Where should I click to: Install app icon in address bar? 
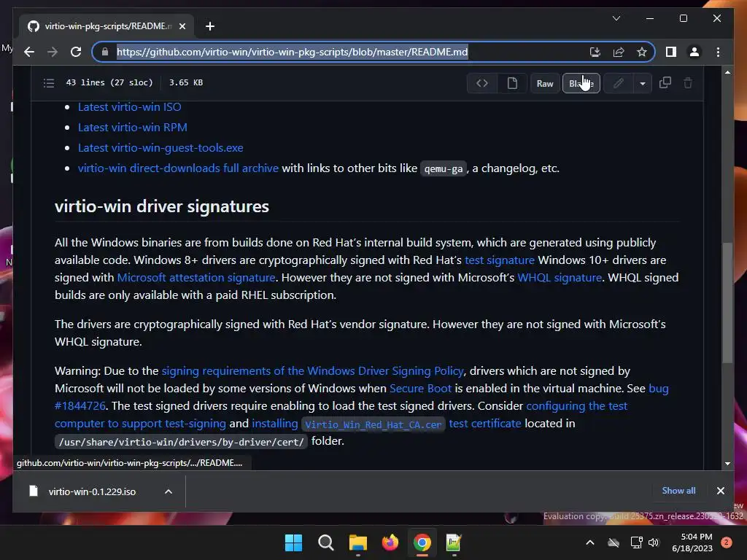click(595, 52)
